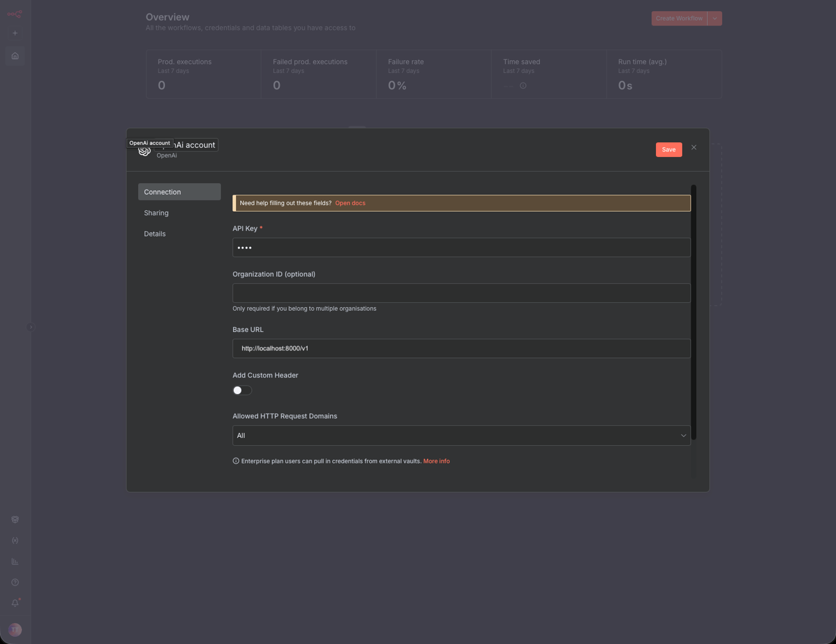Enable the Add Custom Header toggle

(x=242, y=390)
